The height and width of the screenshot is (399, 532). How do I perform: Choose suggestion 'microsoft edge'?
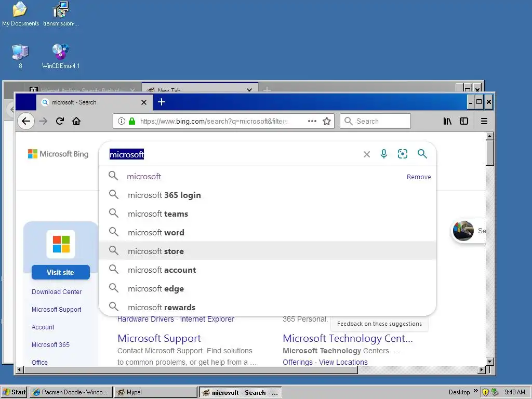pyautogui.click(x=268, y=289)
